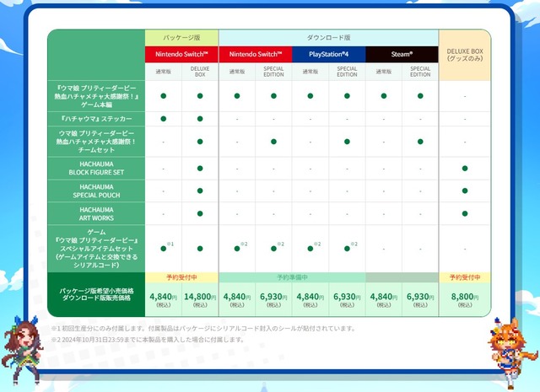Click HACHAUMA BLOCK FIGURE SET row label
The height and width of the screenshot is (392, 540).
coord(96,169)
